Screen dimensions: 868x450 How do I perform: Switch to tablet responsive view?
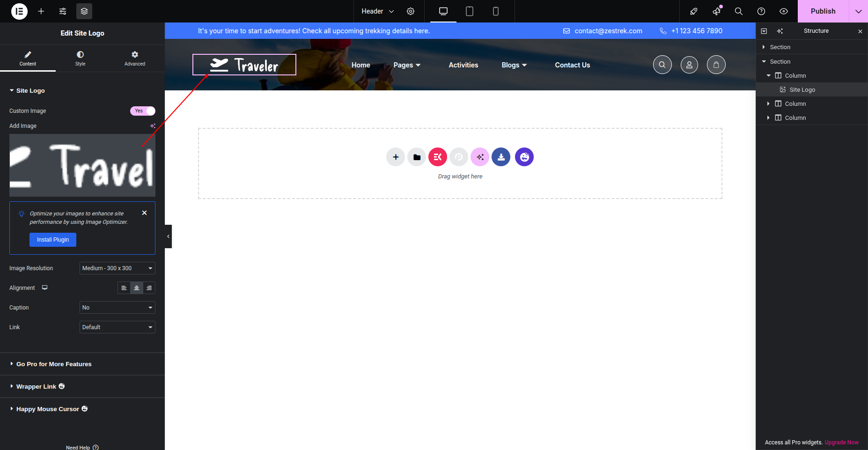[470, 11]
